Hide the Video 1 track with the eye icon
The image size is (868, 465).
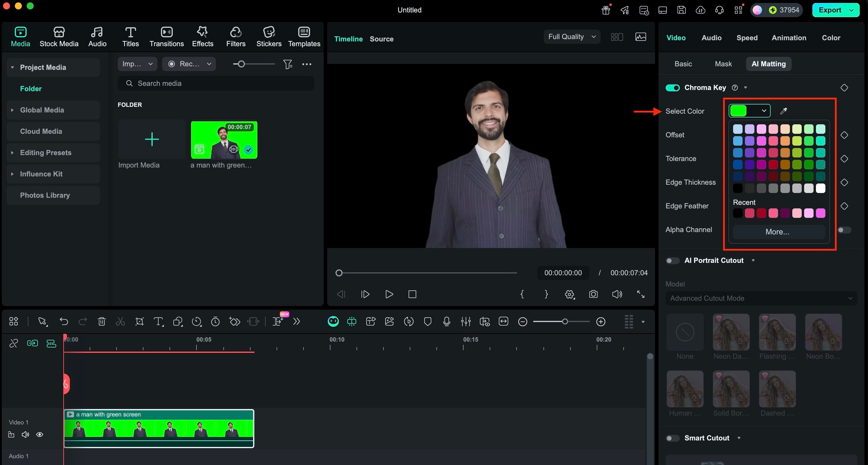[40, 435]
